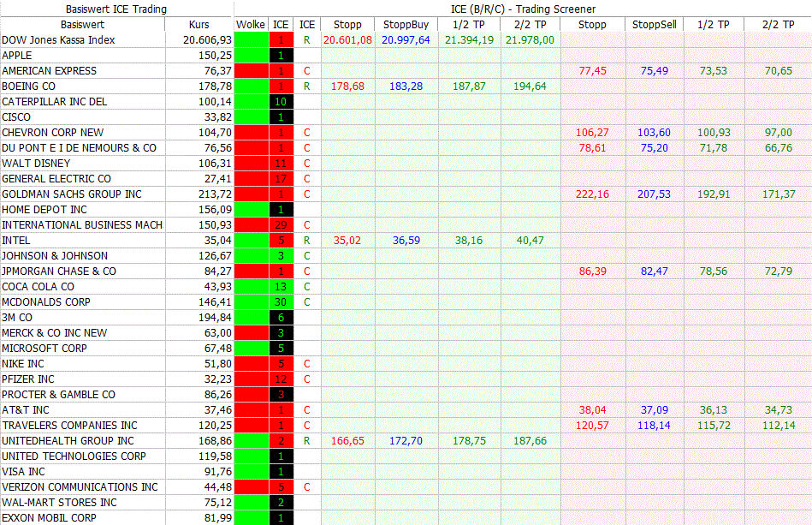Select VERIZON COMMUNICATIONS INC
The height and width of the screenshot is (525, 812).
[80, 487]
